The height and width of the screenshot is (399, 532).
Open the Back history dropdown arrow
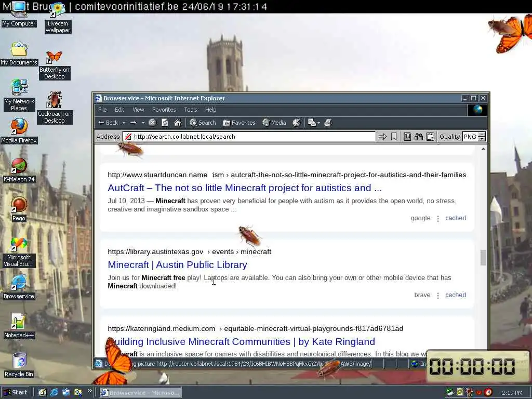pos(124,123)
